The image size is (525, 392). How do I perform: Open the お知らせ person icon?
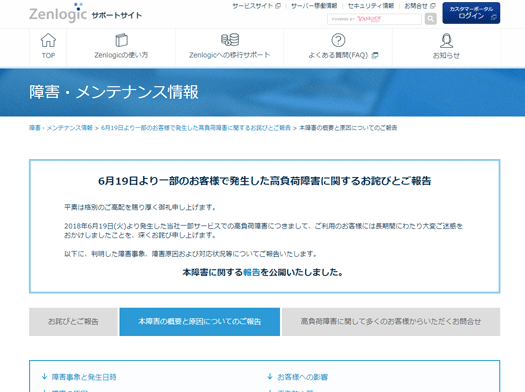click(x=446, y=41)
